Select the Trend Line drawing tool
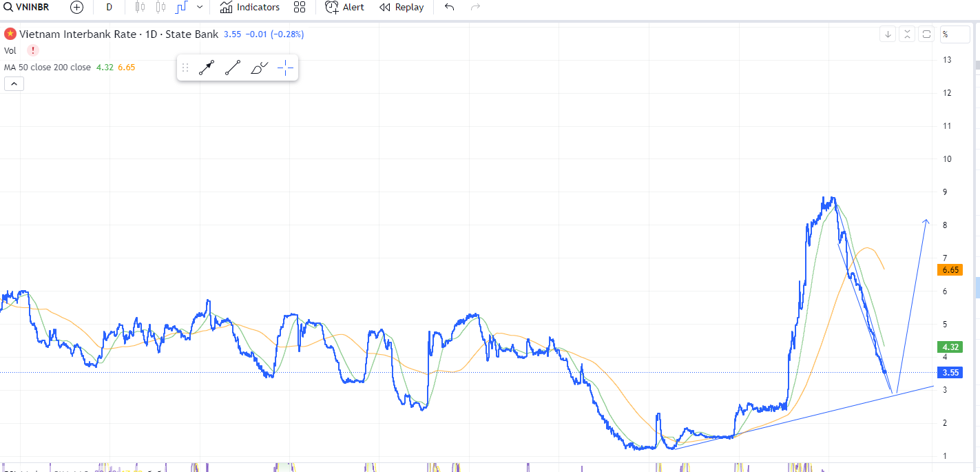Image resolution: width=980 pixels, height=472 pixels. pos(233,68)
